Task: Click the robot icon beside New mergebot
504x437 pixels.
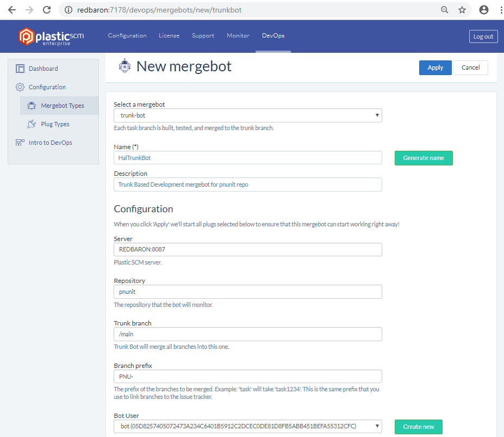Action: (125, 66)
